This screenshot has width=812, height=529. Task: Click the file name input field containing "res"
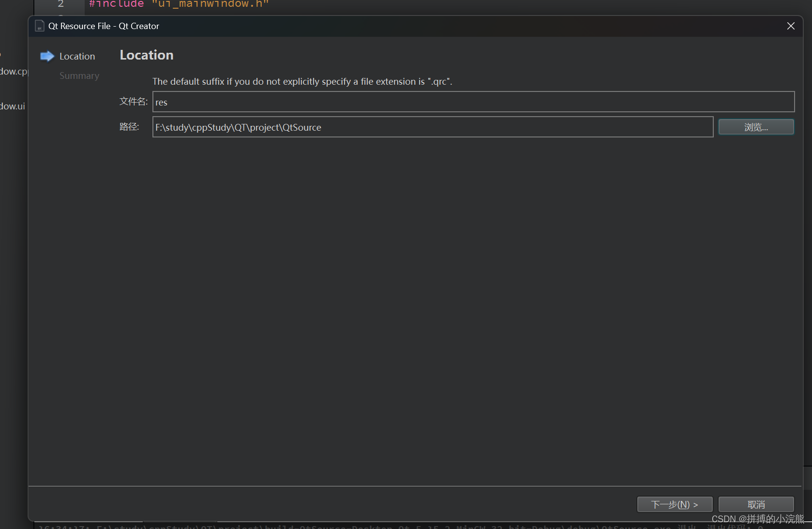pyautogui.click(x=473, y=102)
